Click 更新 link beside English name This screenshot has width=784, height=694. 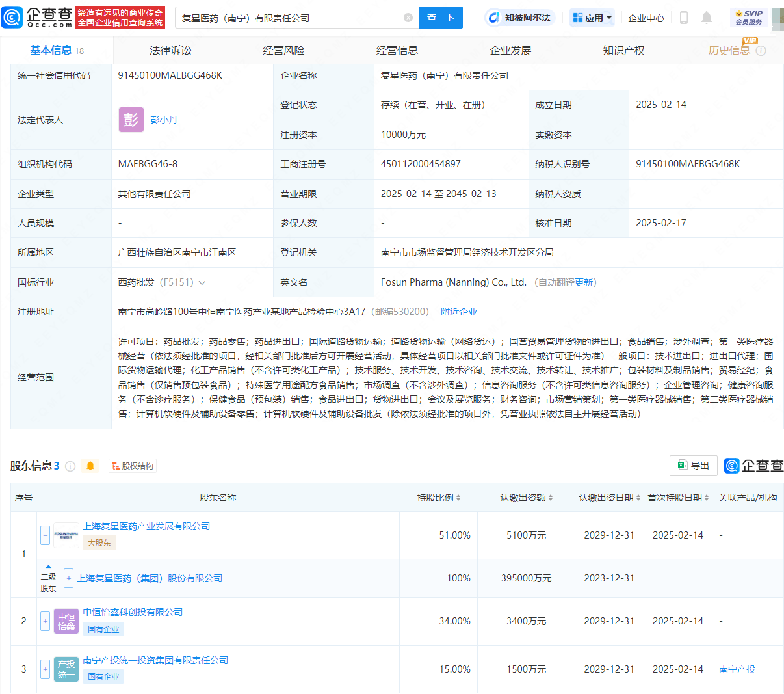click(584, 282)
